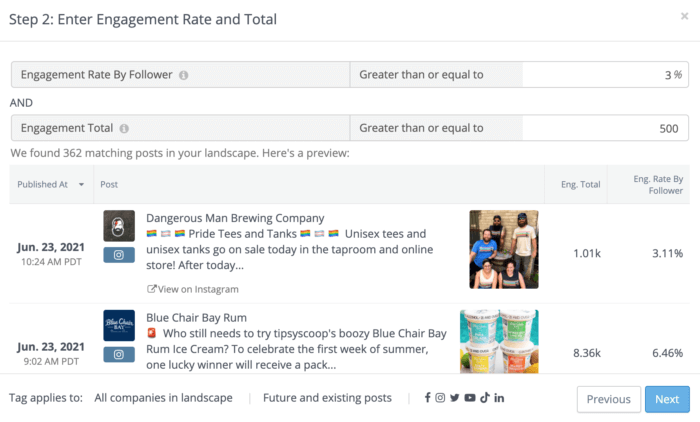Viewport: 700px width, 422px height.
Task: Click info icon beside Engagement Total
Action: (124, 129)
